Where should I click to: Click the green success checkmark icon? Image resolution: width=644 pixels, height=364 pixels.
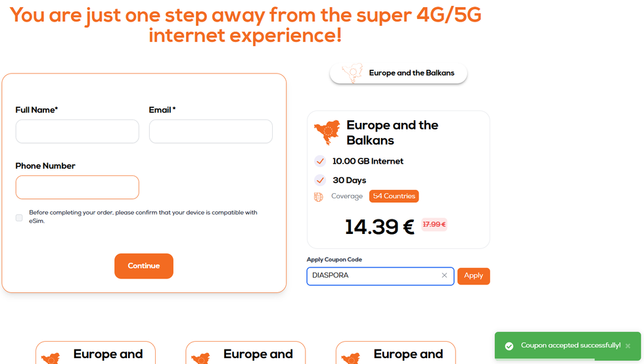(509, 346)
